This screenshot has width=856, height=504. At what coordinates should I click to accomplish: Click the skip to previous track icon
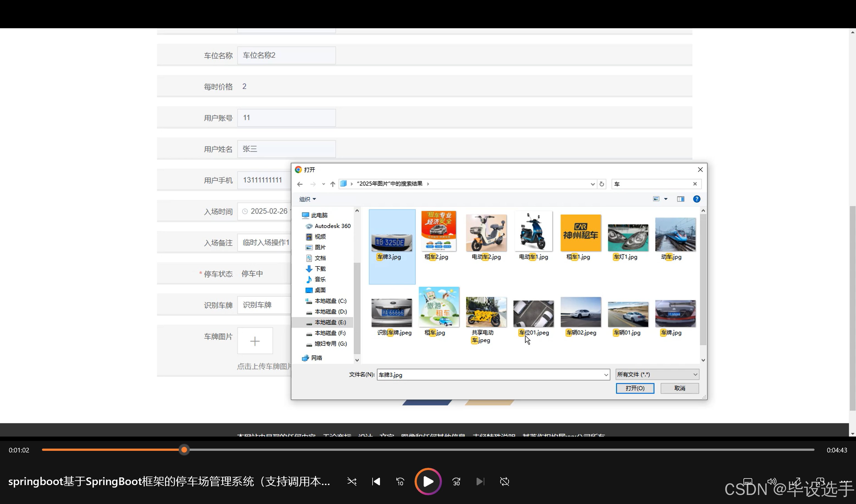tap(376, 481)
